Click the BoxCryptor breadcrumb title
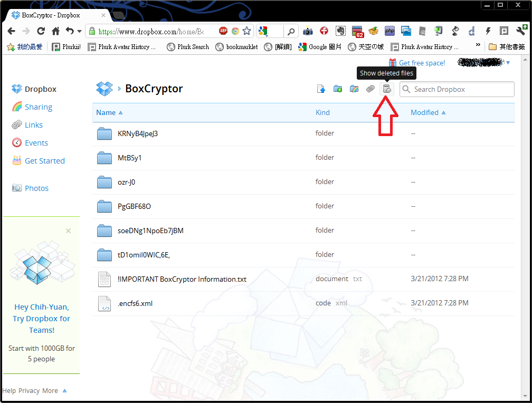The image size is (532, 403). point(154,89)
